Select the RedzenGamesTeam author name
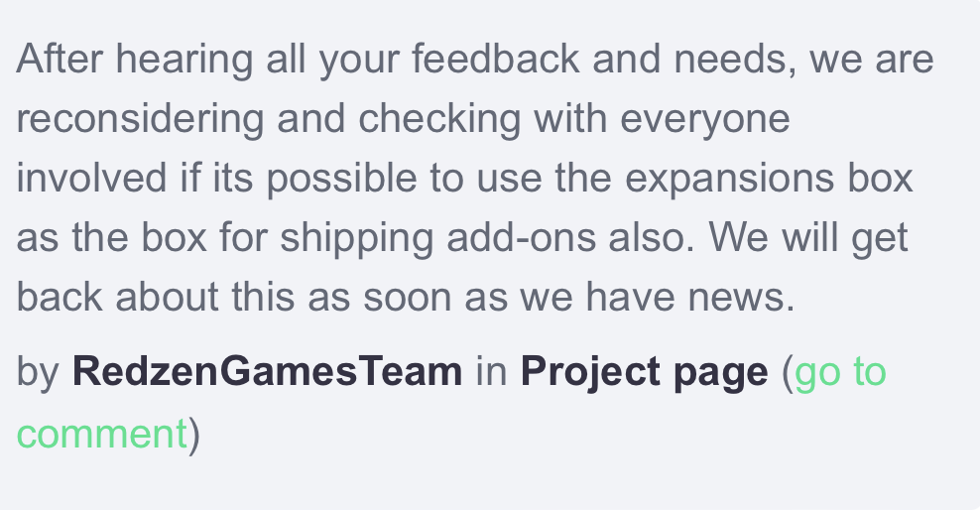Image resolution: width=980 pixels, height=510 pixels. (x=268, y=371)
